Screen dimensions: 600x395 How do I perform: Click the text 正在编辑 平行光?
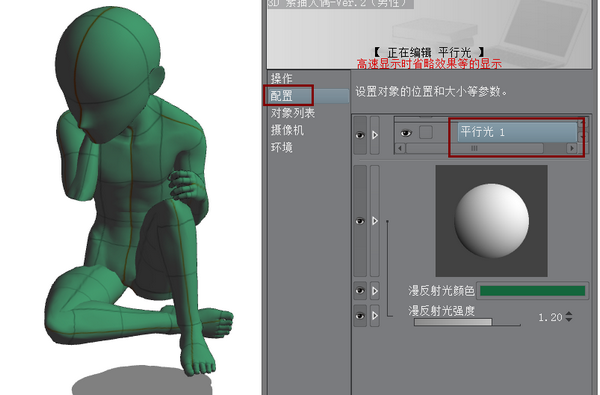tap(429, 52)
